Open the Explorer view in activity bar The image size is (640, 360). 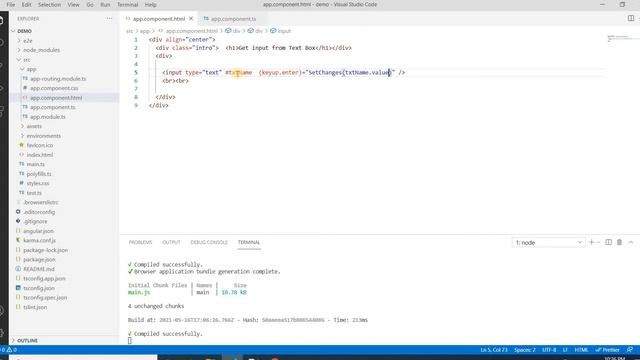(x=2, y=20)
